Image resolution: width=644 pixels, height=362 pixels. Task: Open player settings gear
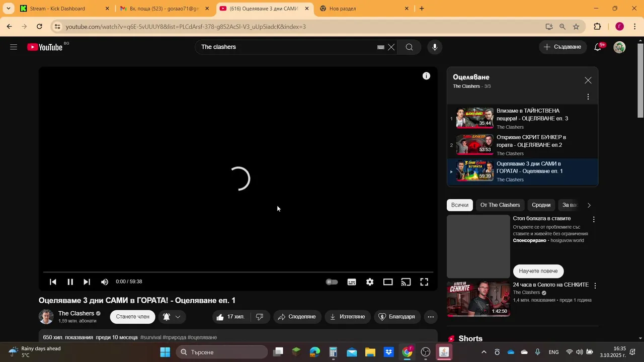coord(370,282)
